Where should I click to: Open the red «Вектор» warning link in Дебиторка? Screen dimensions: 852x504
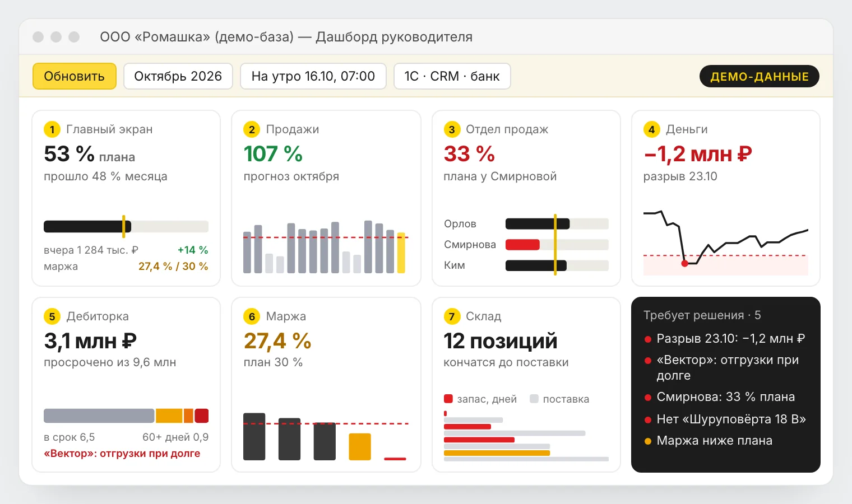[x=122, y=454]
